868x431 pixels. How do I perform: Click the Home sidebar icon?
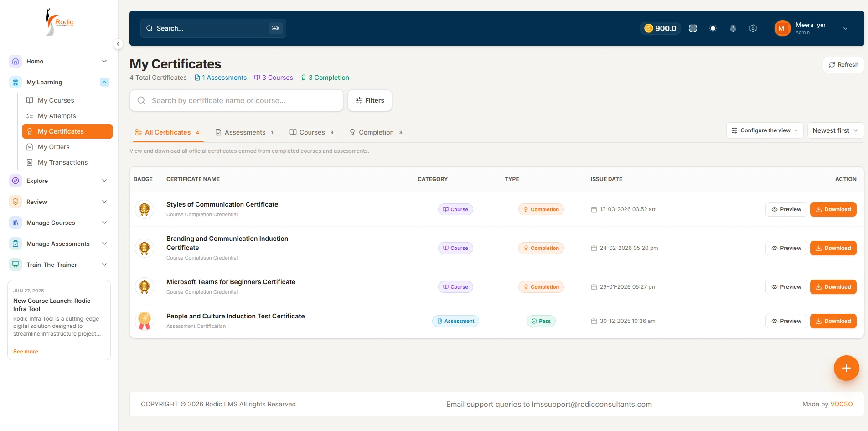[15, 61]
